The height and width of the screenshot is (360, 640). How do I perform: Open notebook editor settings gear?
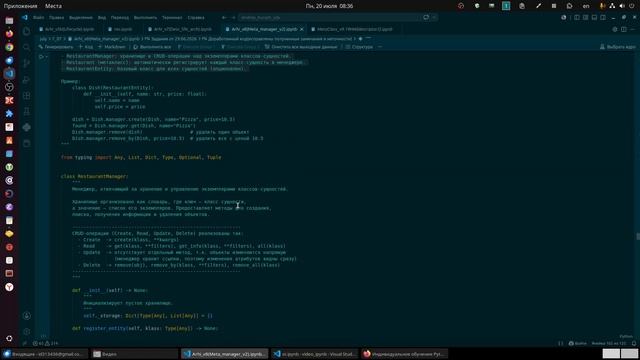coord(615,29)
